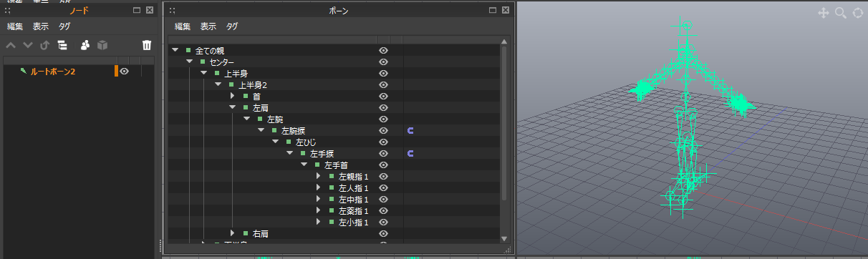Toggle visibility of ルートボーン2 node

125,71
